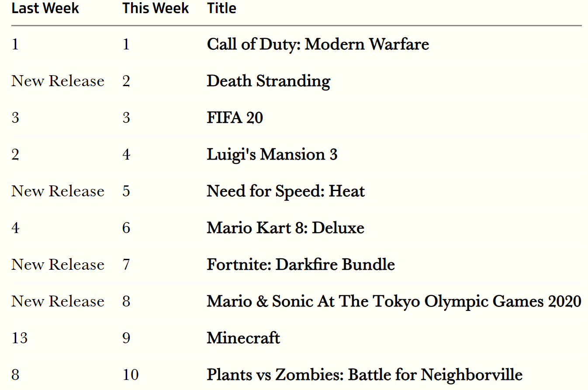Select the Minecraft title
The height and width of the screenshot is (390, 588).
pyautogui.click(x=243, y=338)
